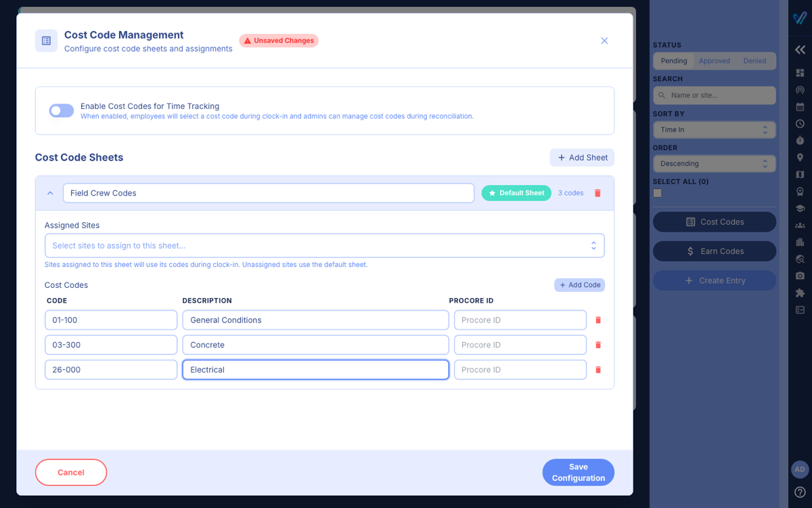This screenshot has width=812, height=508.
Task: Open the graduation cap icon in sidebar
Action: pos(800,209)
